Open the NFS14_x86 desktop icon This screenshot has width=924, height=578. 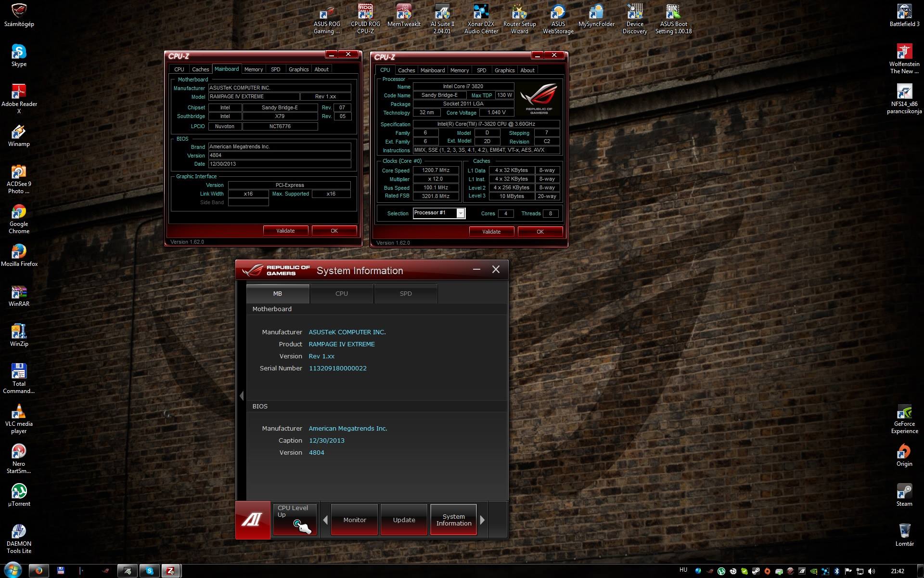904,99
